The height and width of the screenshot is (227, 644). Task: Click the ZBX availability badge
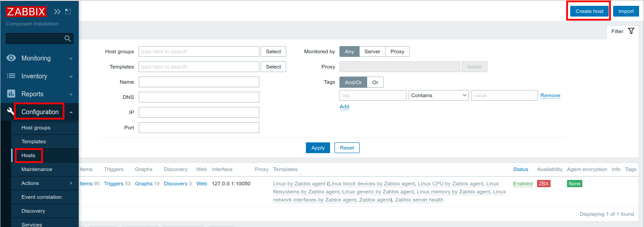(543, 184)
